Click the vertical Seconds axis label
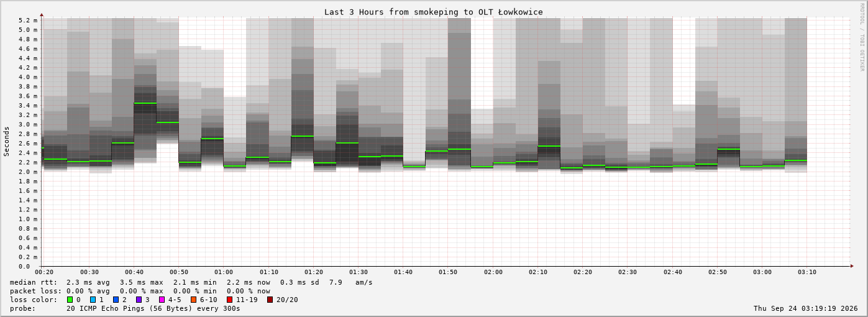This screenshot has height=317, width=868. pyautogui.click(x=7, y=141)
